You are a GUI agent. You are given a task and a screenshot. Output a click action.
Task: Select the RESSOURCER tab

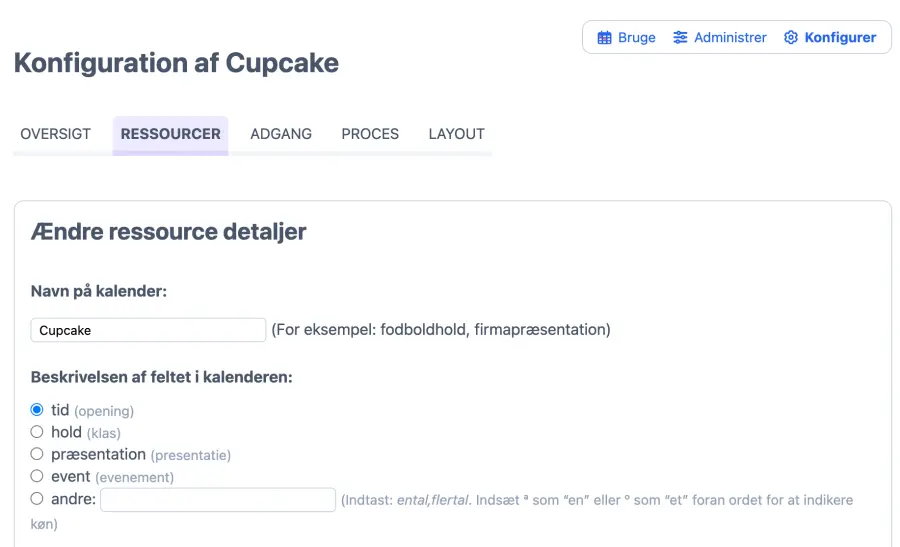170,134
